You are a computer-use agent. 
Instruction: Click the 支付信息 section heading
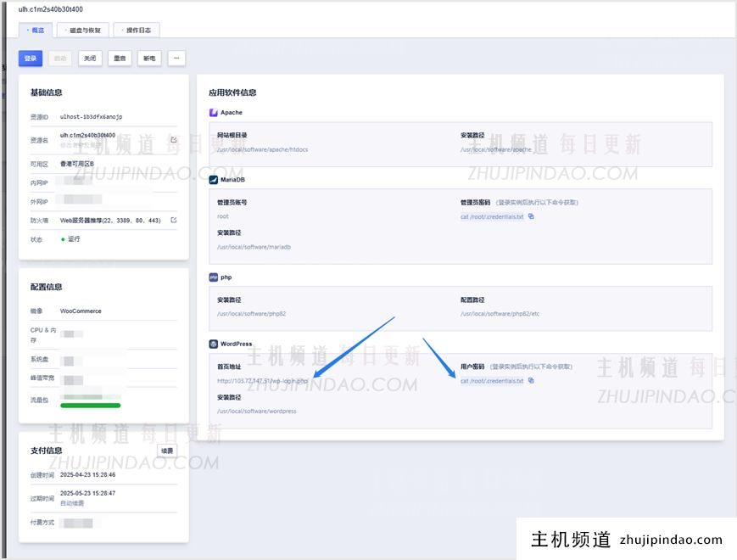coord(46,451)
